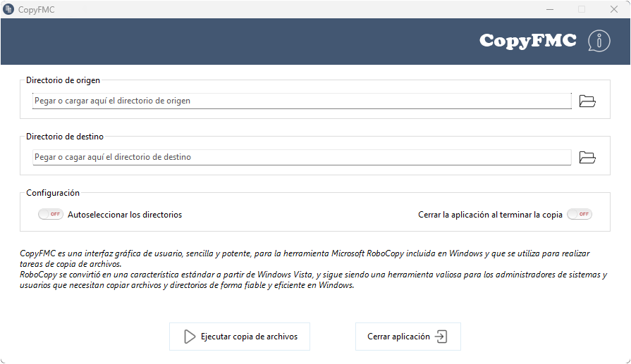Close the CopyFMC window

(613, 9)
